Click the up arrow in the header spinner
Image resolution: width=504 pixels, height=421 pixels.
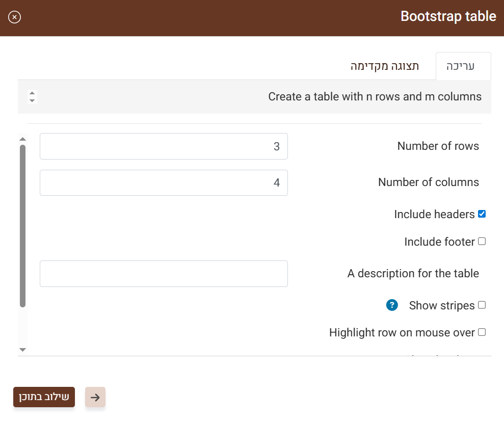[x=32, y=93]
